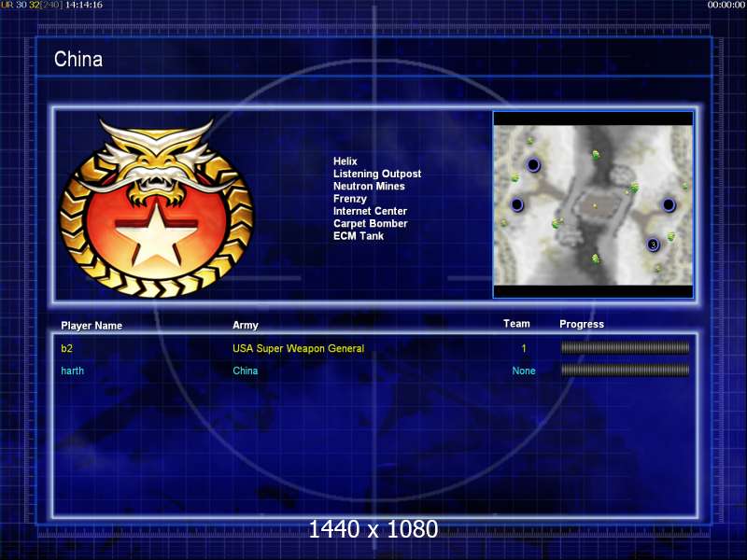Click USA Super Weapon General army text
This screenshot has width=747, height=560.
click(x=298, y=348)
